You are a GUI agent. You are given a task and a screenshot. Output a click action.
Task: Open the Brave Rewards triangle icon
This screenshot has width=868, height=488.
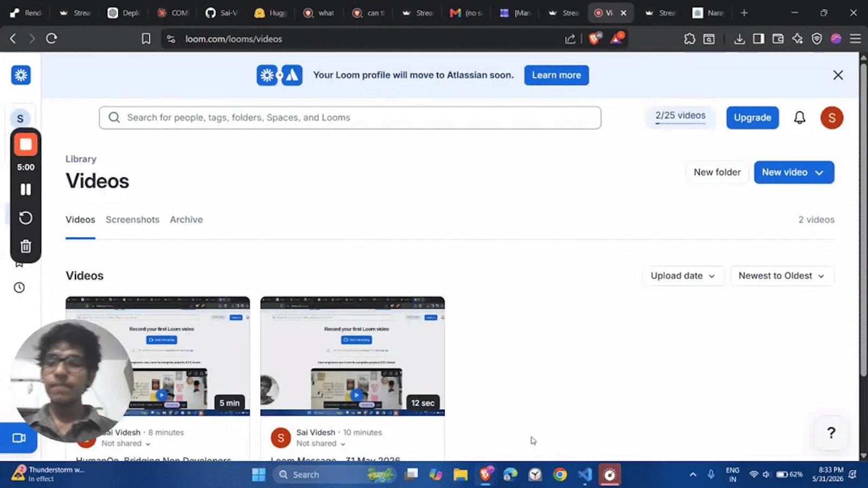click(x=617, y=38)
